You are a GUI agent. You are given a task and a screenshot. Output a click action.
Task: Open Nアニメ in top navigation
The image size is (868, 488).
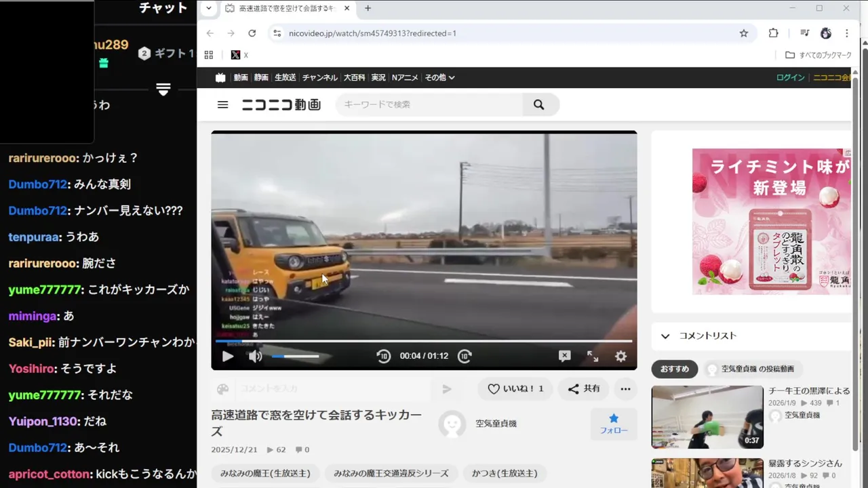(405, 77)
